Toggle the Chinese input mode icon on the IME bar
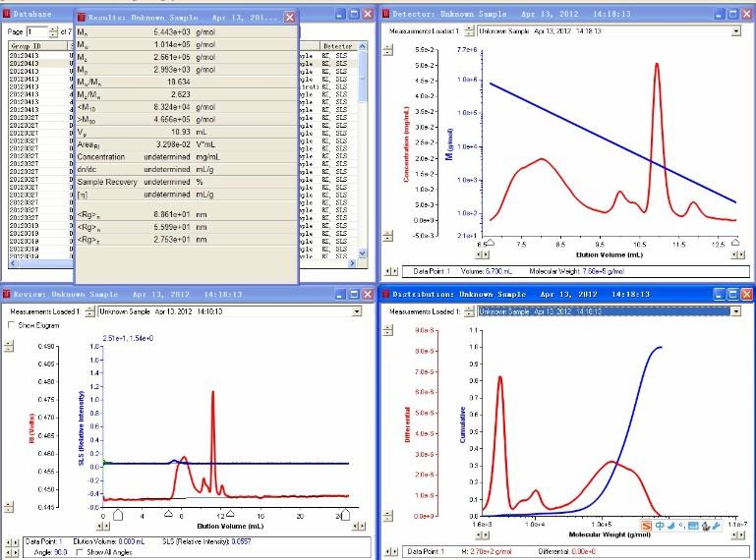This screenshot has height=560, width=756. [659, 526]
